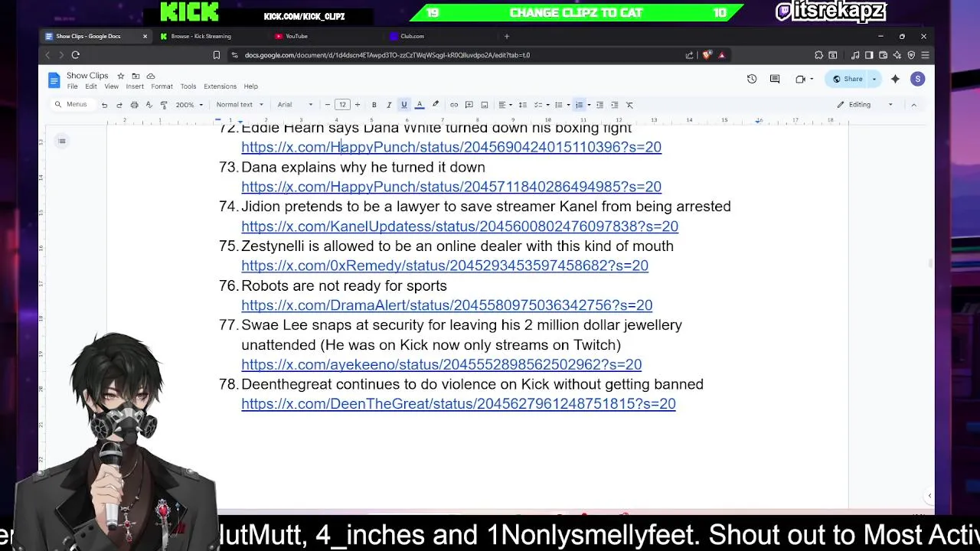Viewport: 980px width, 551px height.
Task: Click the Move to folder icon
Action: pos(136,76)
